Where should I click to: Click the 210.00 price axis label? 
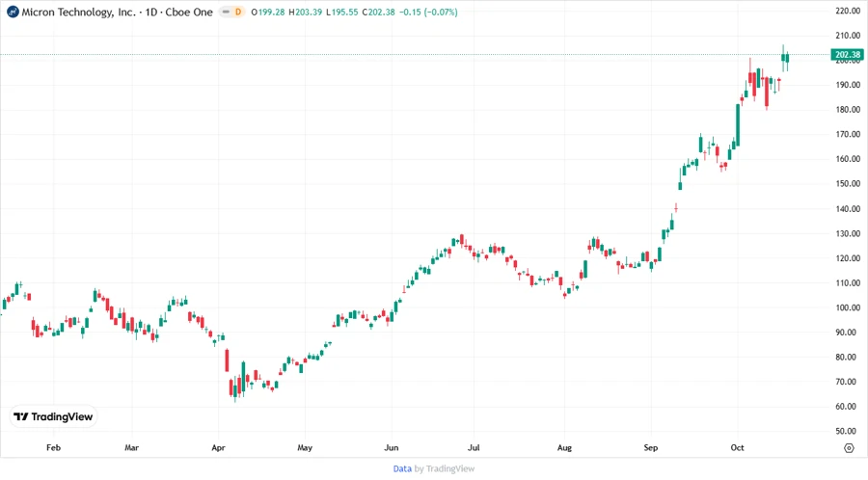[848, 36]
